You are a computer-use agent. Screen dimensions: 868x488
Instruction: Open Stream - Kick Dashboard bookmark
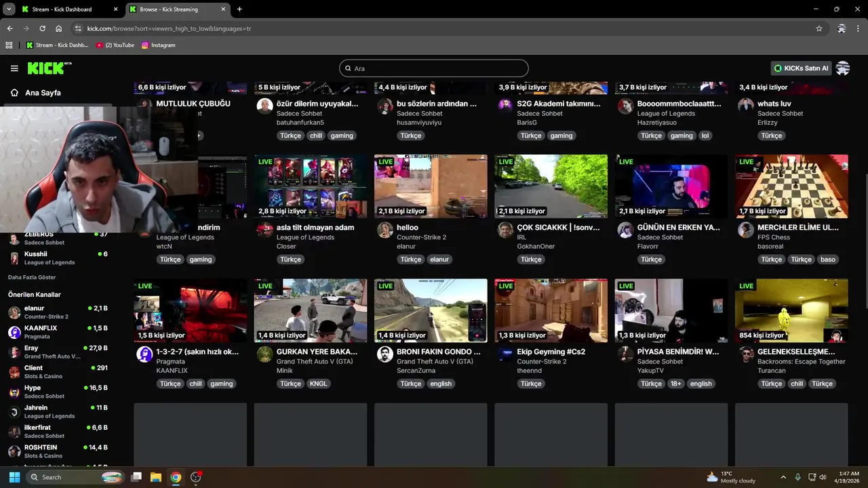coord(58,45)
